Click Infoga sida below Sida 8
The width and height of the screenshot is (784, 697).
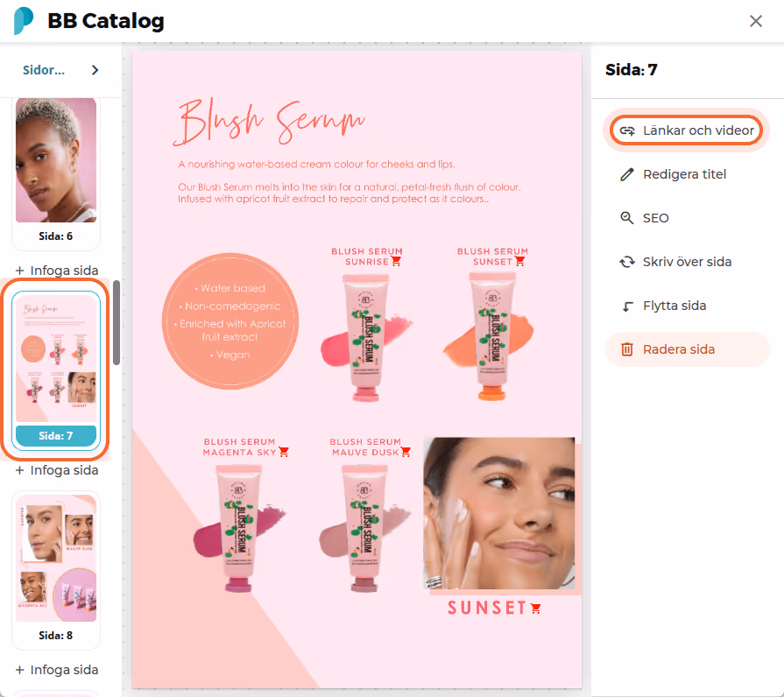[x=56, y=670]
